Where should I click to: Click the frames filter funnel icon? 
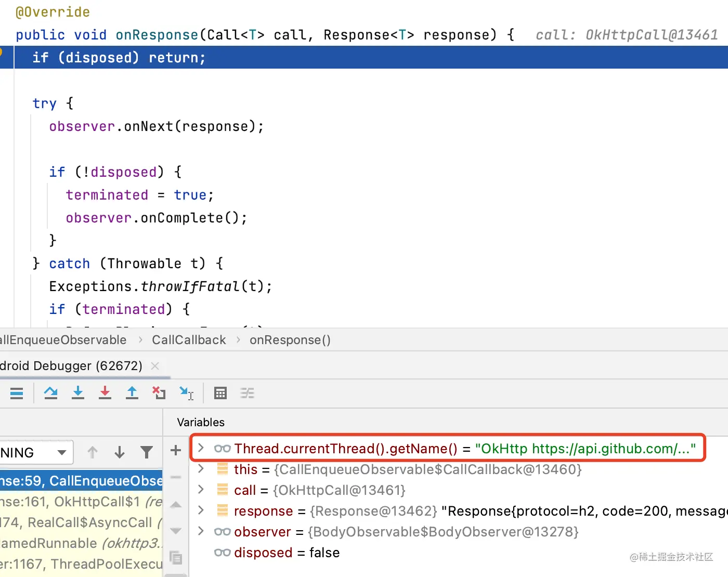pos(147,452)
